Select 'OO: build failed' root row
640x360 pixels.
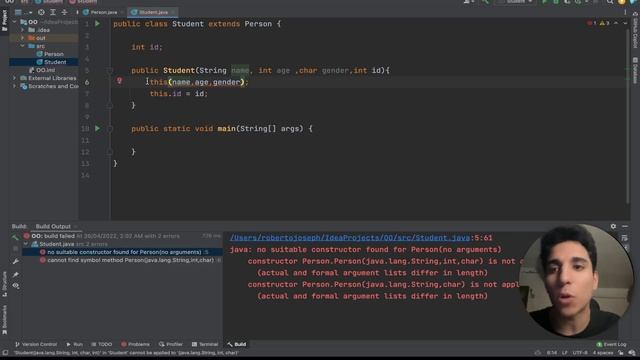click(x=122, y=236)
